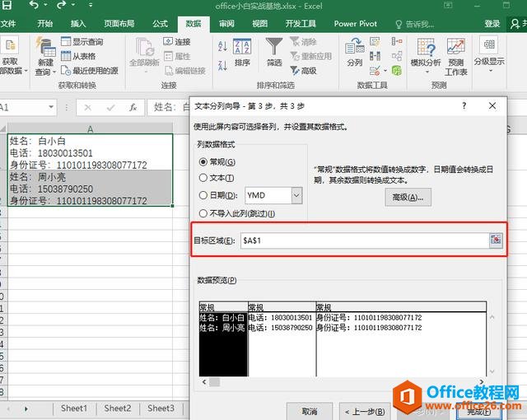Click the Remove Duplicates icon
Viewport: 527px width, 420px height.
[x=375, y=56]
